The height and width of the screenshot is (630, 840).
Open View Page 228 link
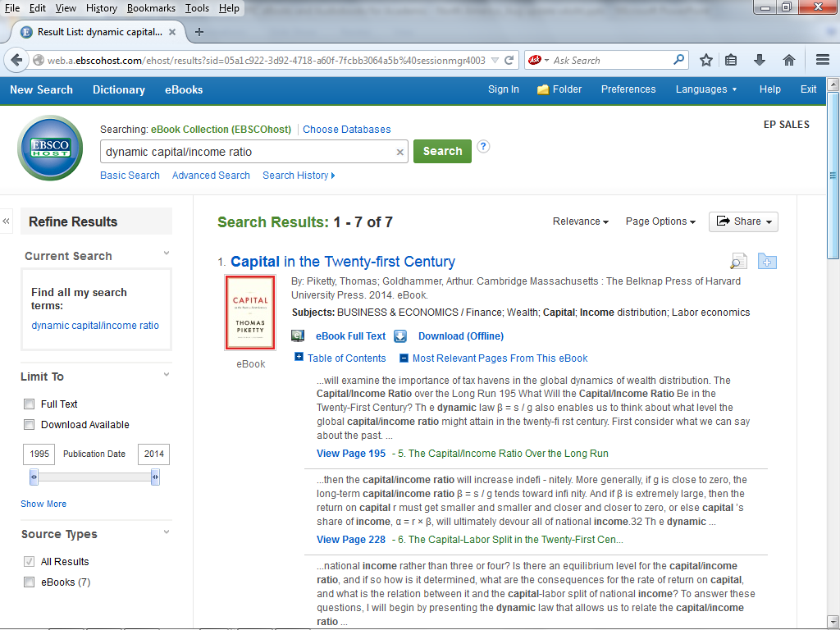(351, 540)
